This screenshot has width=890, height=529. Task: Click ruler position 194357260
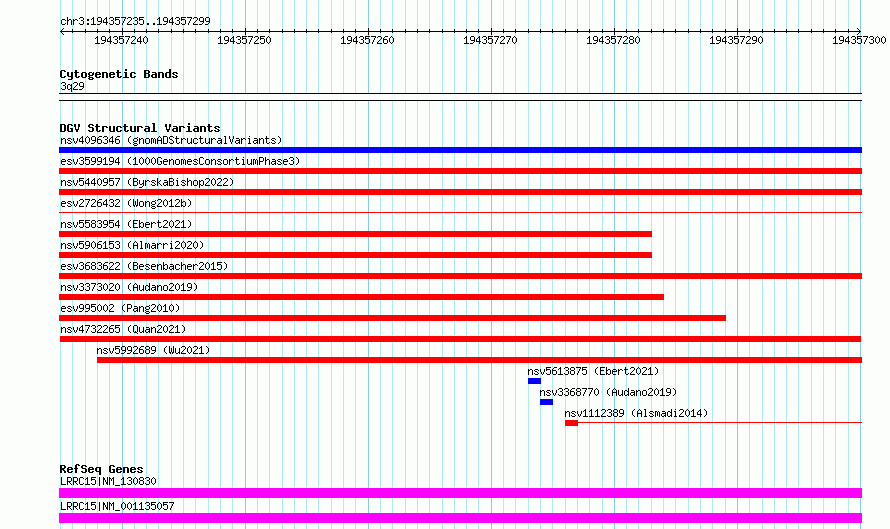point(367,40)
